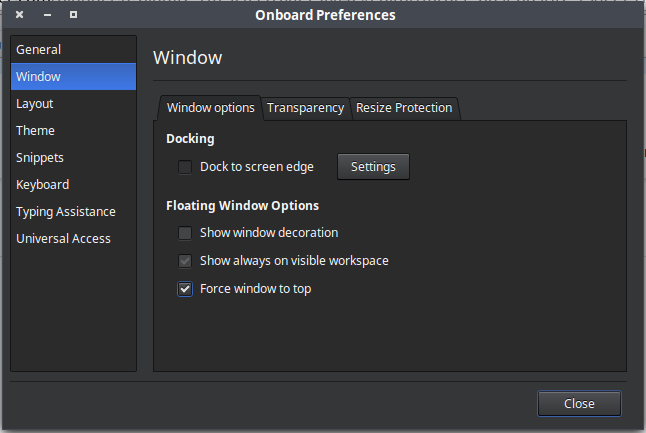Screen dimensions: 646x433
Task: Enable Dock to screen edge checkbox
Action: (x=185, y=167)
